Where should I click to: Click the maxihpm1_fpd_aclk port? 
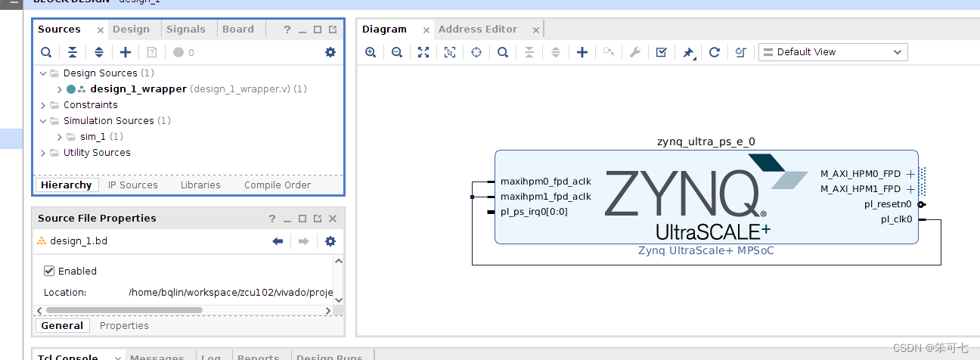pyautogui.click(x=546, y=197)
